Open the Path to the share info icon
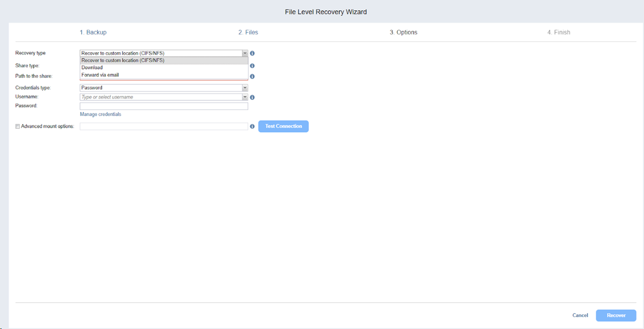Viewport: 644px width, 329px height. click(252, 76)
